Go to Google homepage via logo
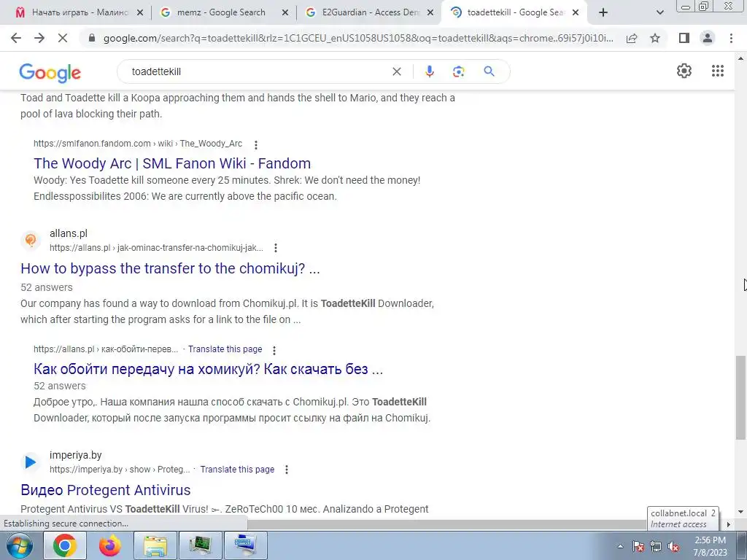Screen dimensions: 747x560 50,73
